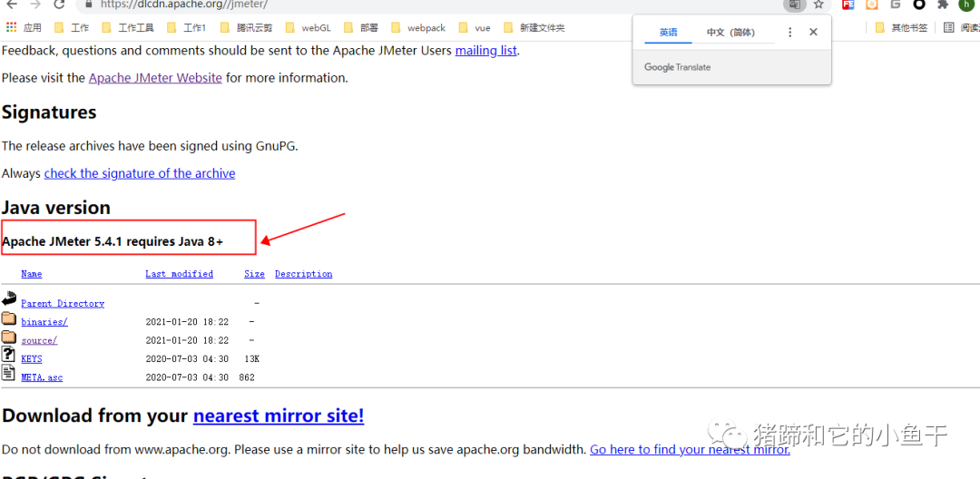Select the 中文（简体）translate tab
This screenshot has width=980, height=479.
730,33
